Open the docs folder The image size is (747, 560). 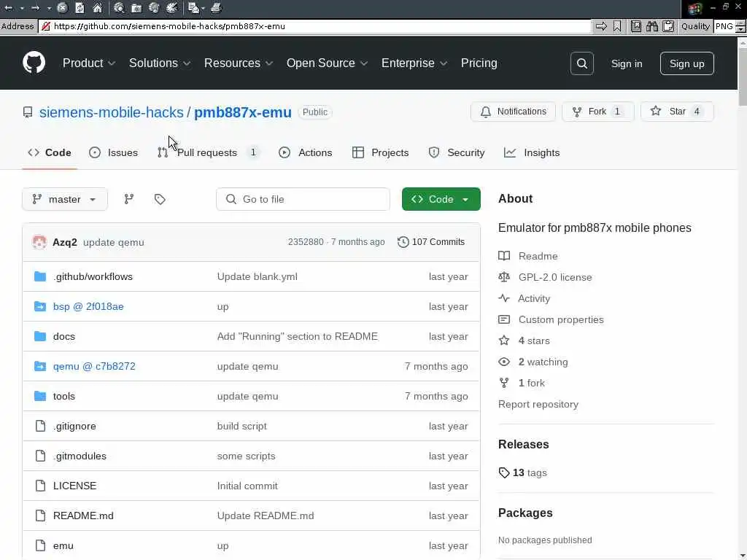pyautogui.click(x=64, y=337)
